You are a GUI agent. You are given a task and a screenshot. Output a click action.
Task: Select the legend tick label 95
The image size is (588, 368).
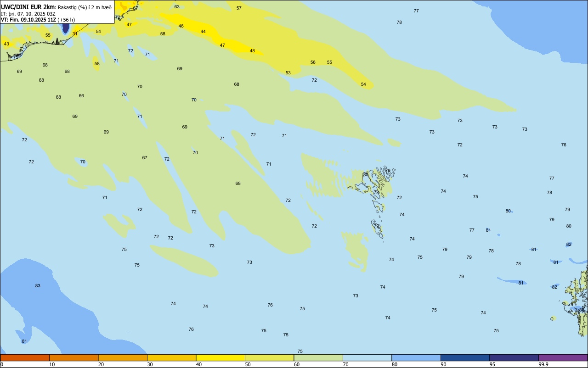click(x=492, y=364)
